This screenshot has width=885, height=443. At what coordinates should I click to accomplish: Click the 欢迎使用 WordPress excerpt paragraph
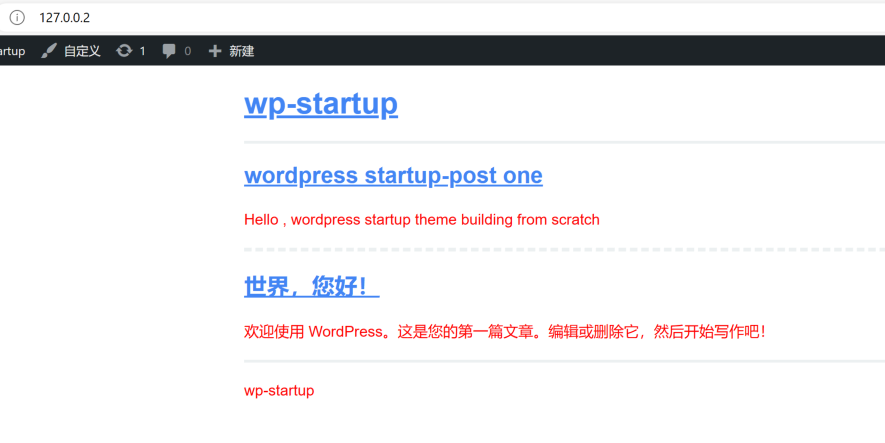pos(505,331)
